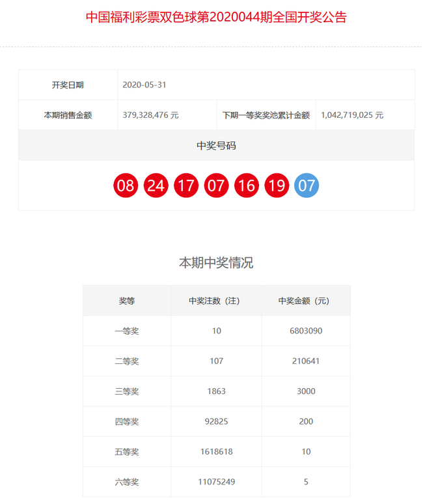Click fifth prize count 1618618
Image resolution: width=423 pixels, height=504 pixels.
point(217,452)
